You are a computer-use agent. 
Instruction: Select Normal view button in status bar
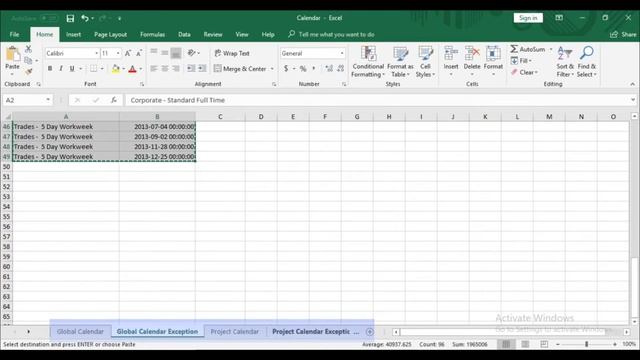[x=506, y=344]
